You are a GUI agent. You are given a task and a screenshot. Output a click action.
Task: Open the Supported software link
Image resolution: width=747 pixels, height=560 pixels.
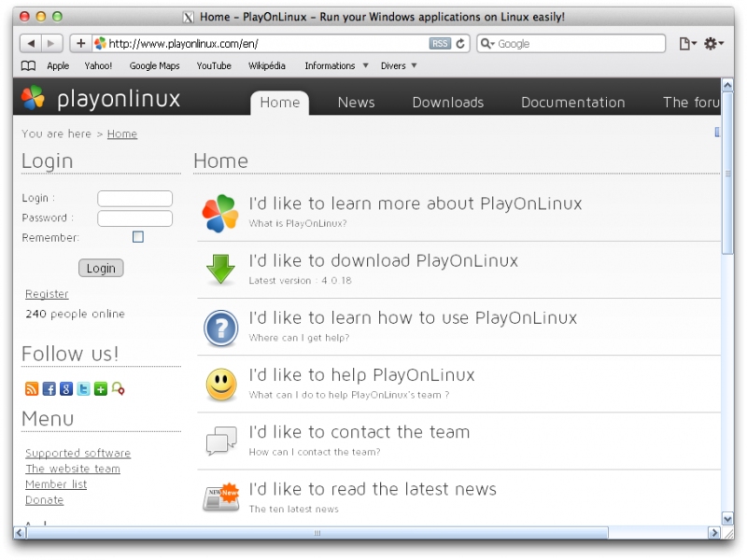click(78, 454)
